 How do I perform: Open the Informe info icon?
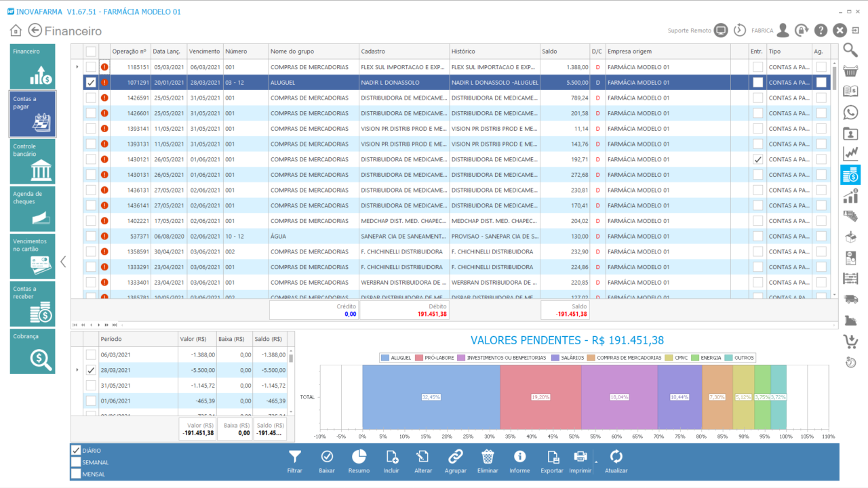tap(519, 456)
